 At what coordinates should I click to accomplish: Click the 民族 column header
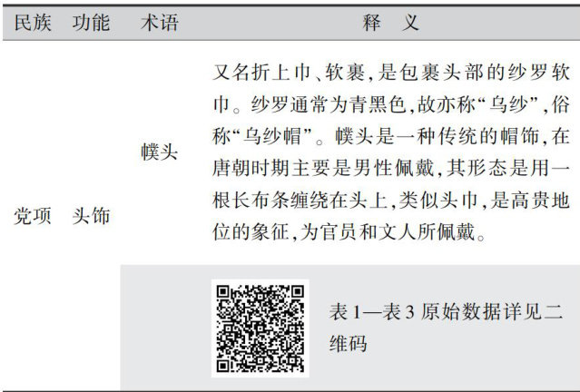(x=34, y=24)
